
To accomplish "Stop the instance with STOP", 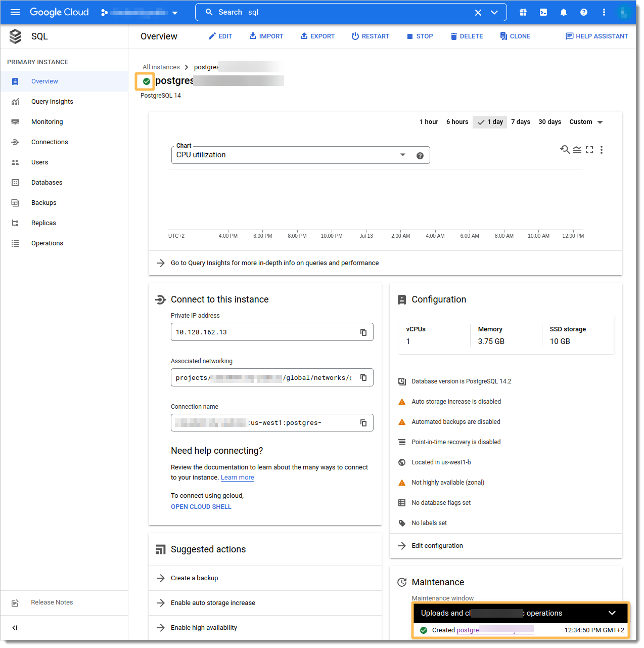I will 420,36.
